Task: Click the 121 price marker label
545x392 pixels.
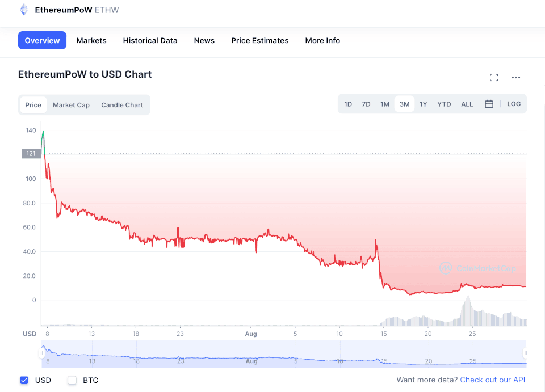Action: (31, 154)
